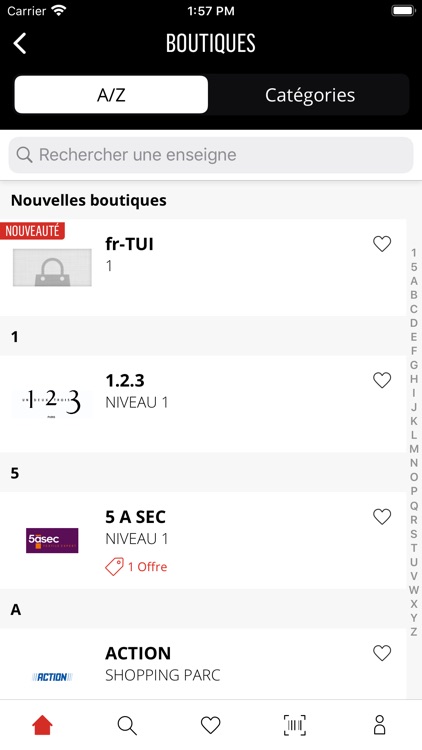Viewport: 422px width, 750px height.
Task: Open the ACTION Shopping Parc entry
Action: pos(203,664)
